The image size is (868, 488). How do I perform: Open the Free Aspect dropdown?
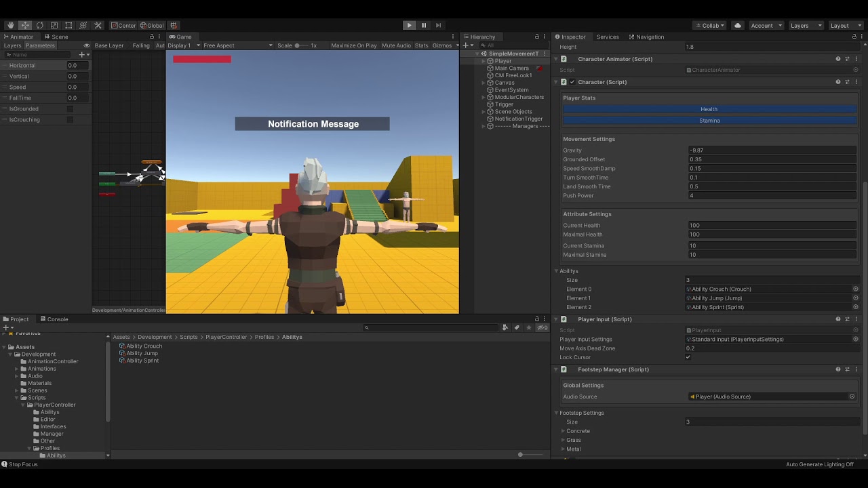[238, 45]
